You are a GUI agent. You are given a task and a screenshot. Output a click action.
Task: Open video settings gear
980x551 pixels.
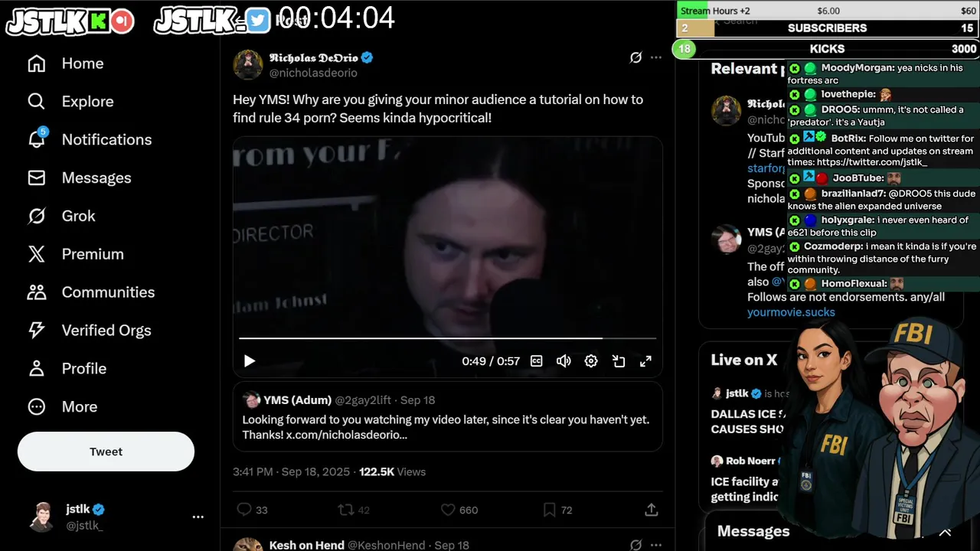point(591,361)
